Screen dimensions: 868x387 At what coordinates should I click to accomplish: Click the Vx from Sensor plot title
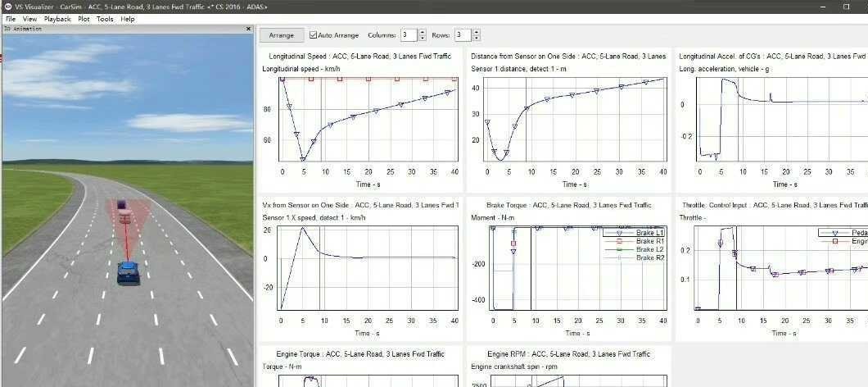360,205
